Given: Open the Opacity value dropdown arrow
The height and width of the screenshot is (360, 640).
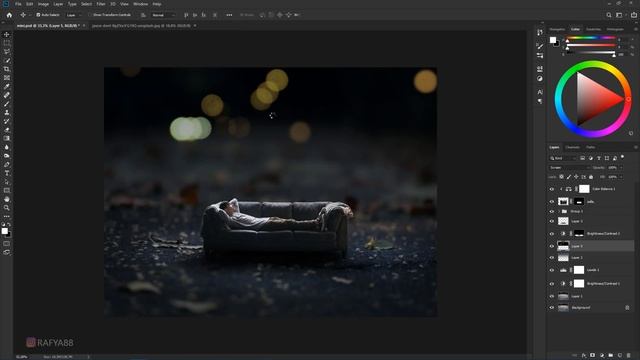Looking at the screenshot, I should (621, 168).
